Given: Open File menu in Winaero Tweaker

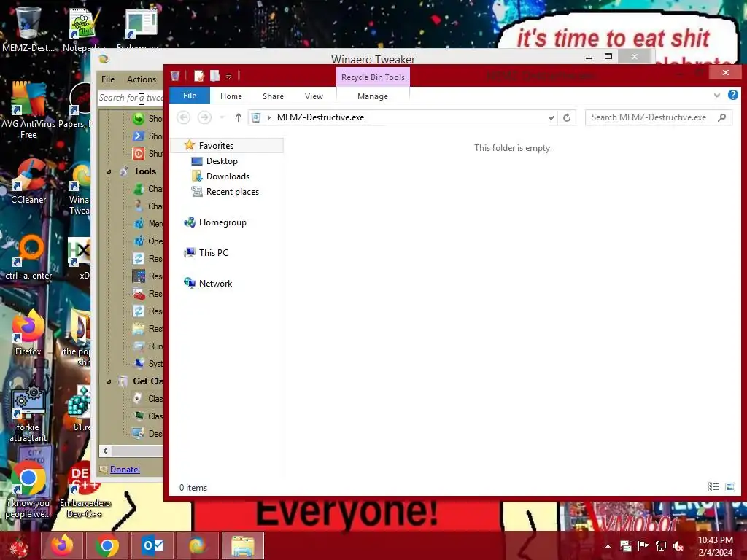Looking at the screenshot, I should (x=108, y=79).
